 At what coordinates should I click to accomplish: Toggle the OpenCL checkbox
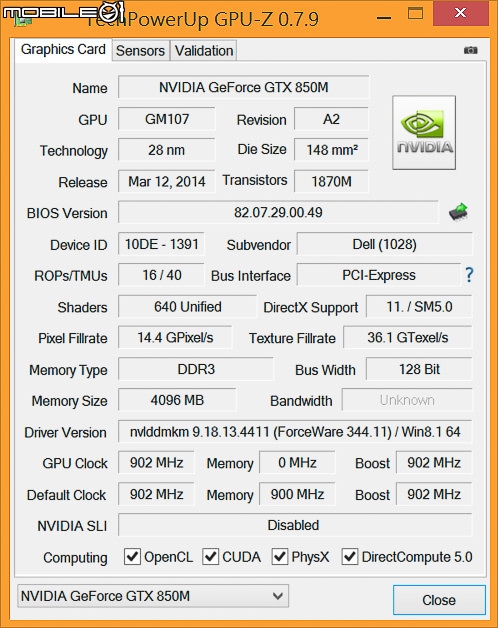(x=132, y=557)
